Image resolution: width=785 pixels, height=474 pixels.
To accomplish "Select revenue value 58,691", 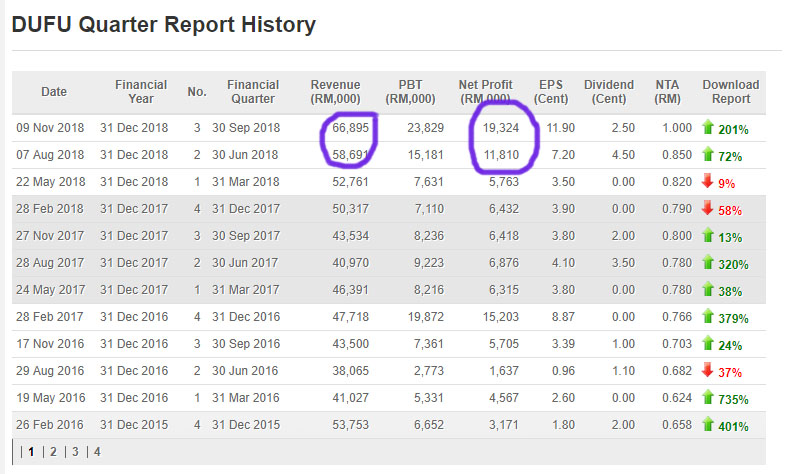I will coord(350,155).
